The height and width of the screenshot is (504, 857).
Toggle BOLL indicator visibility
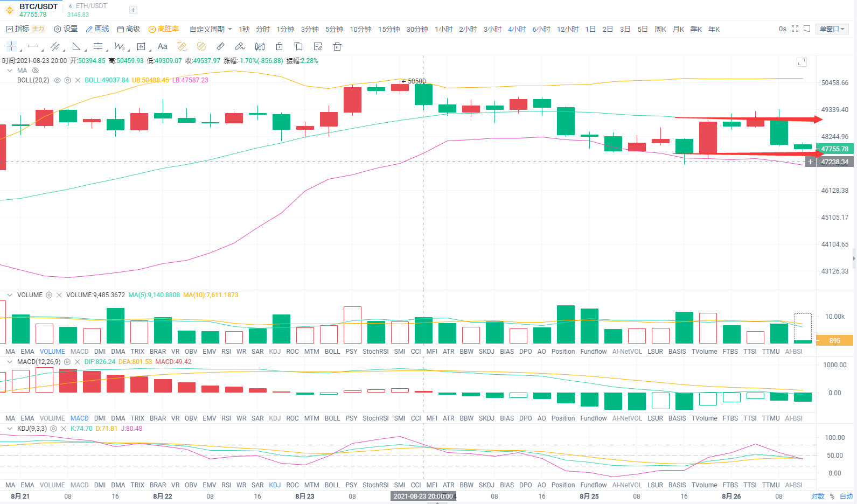coord(57,80)
